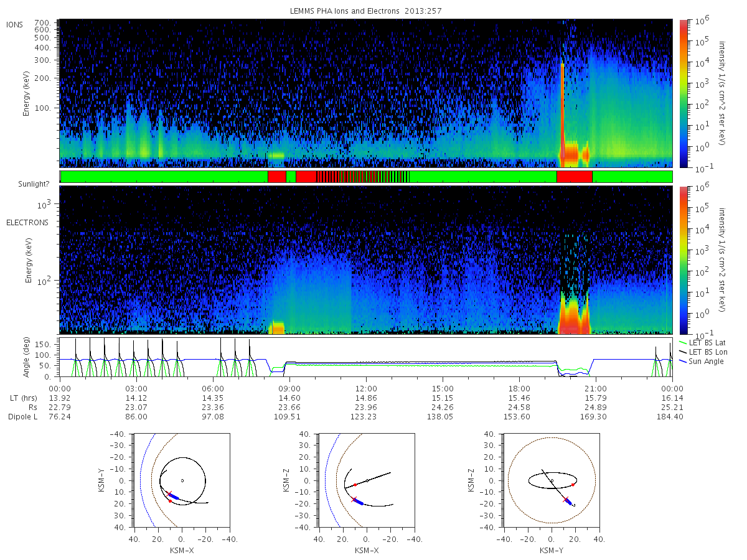Image resolution: width=747 pixels, height=560 pixels.
Task: Click the red X marker in KSM-Y/KSM-Z plot
Action: (566, 499)
